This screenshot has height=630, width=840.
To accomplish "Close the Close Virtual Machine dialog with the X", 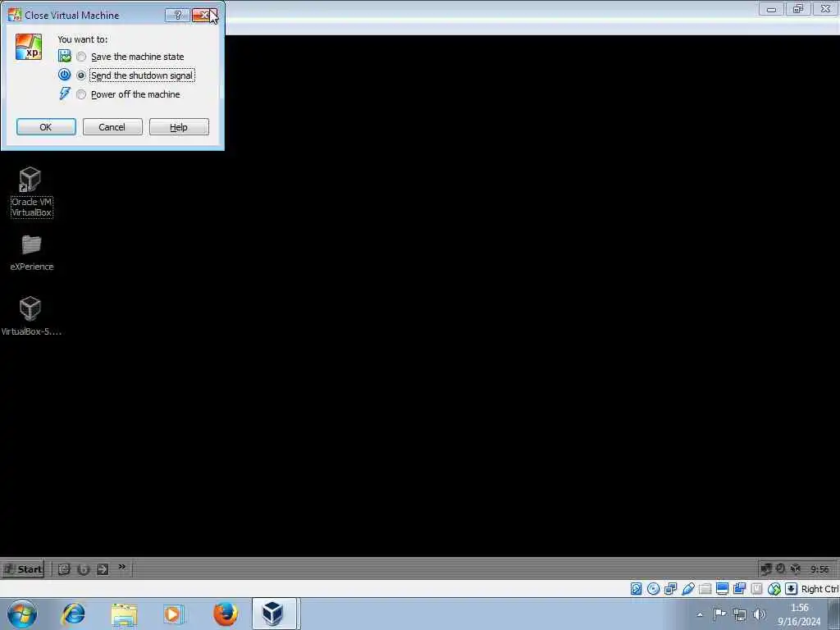I will 204,15.
